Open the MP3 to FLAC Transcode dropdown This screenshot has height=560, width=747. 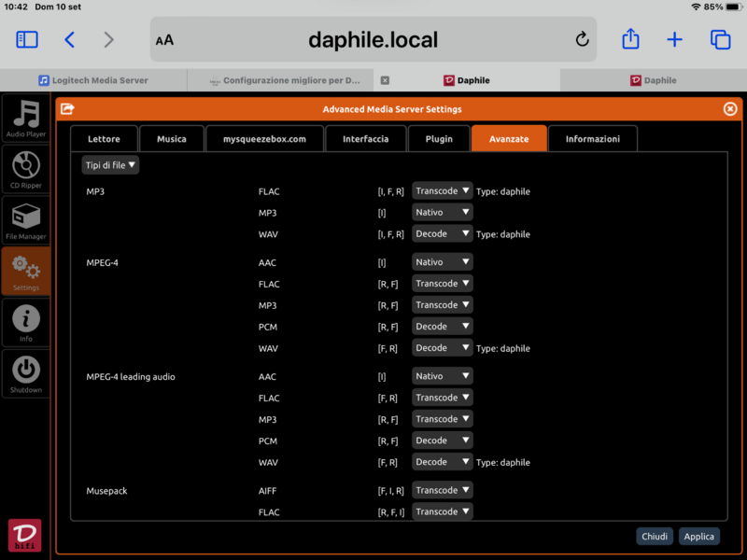(x=443, y=191)
